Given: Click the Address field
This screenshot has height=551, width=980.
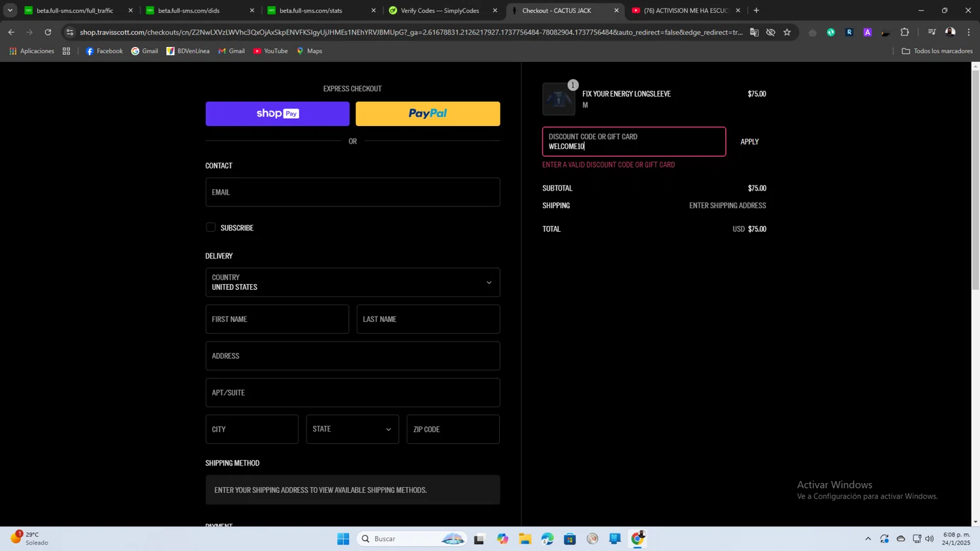Looking at the screenshot, I should coord(353,356).
